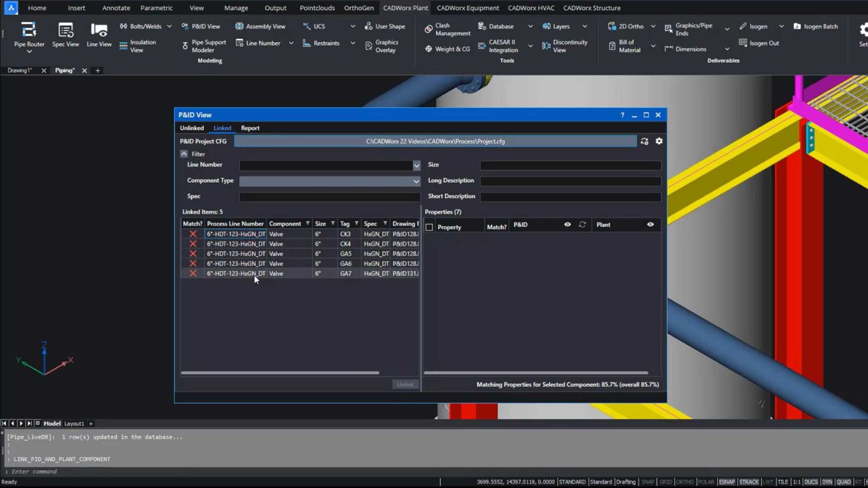This screenshot has width=868, height=488.
Task: Open the Component column filter
Action: (x=308, y=224)
